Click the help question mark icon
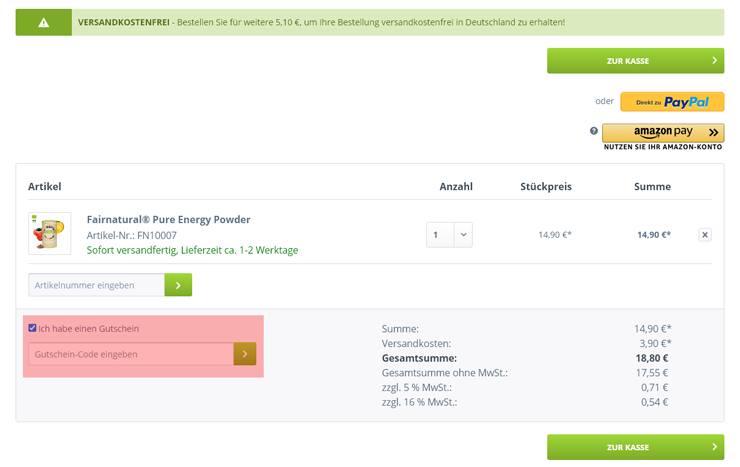Viewport: 740px width, 467px height. 593,131
